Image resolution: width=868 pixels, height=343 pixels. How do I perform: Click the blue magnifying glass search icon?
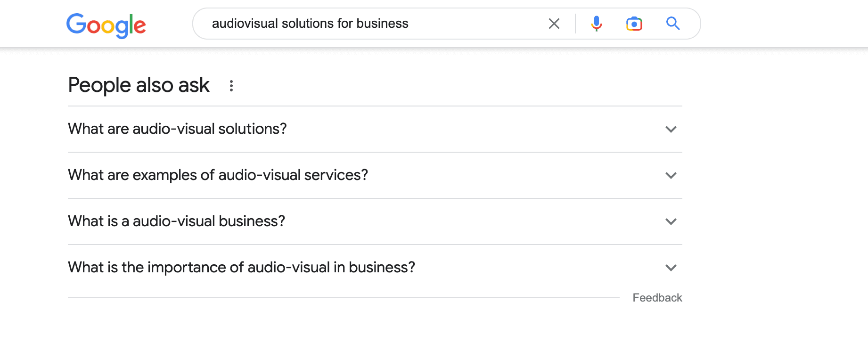click(x=673, y=24)
